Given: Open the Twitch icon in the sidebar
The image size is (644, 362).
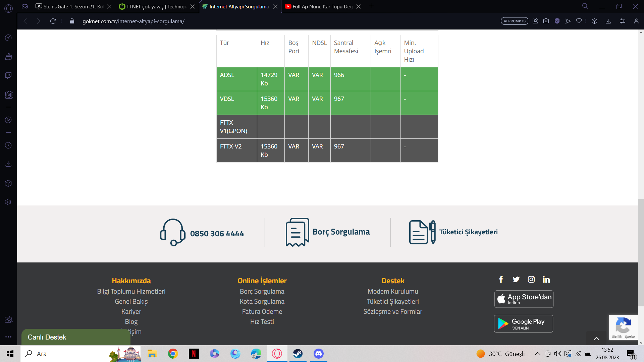Looking at the screenshot, I should [8, 75].
